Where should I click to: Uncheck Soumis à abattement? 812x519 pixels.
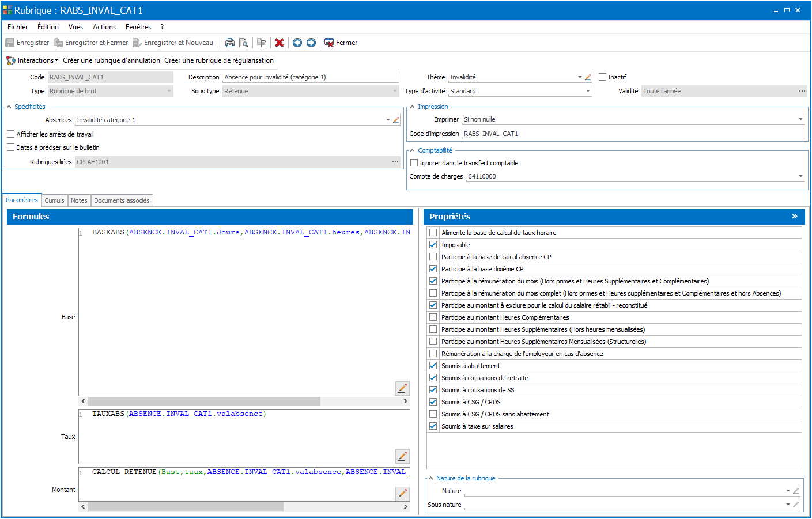coord(433,366)
